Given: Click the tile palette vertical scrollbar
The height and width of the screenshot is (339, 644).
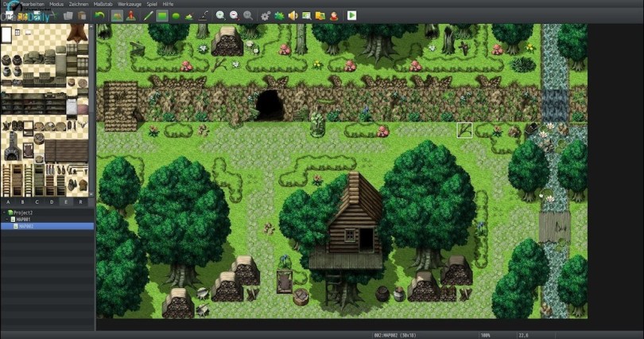Looking at the screenshot, I should click(91, 110).
